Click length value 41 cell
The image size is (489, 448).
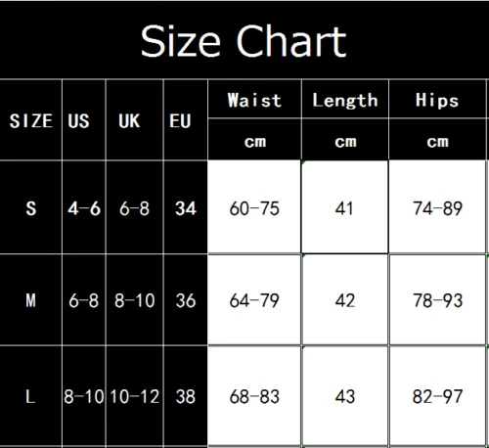tap(345, 206)
